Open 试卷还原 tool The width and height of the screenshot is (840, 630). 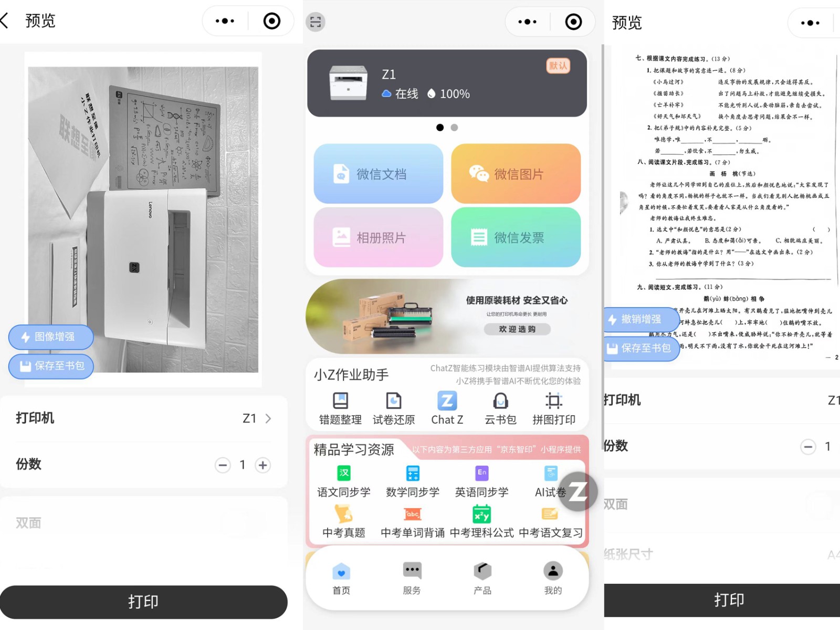pos(394,408)
